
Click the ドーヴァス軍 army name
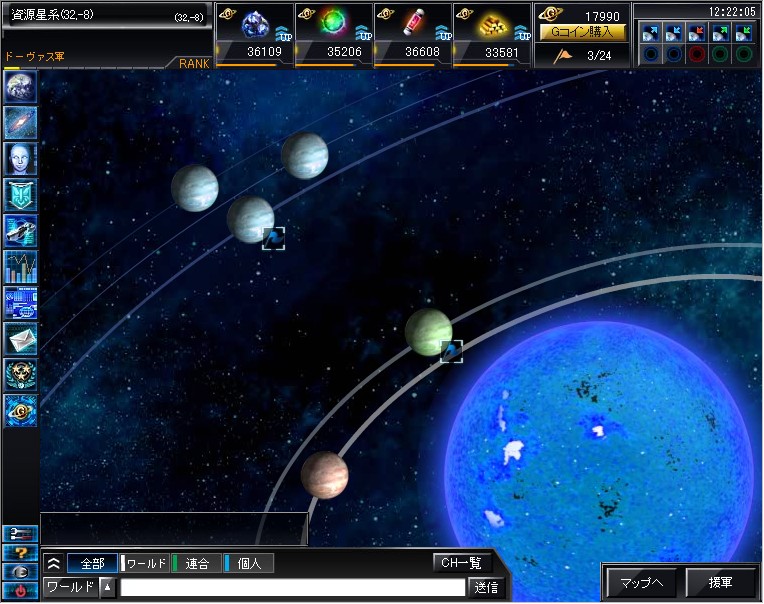[34, 57]
